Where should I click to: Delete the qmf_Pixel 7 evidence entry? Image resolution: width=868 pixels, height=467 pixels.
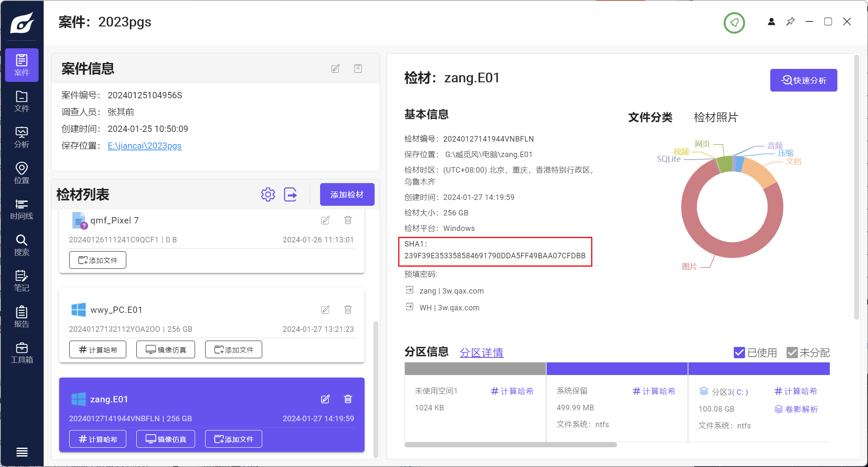[x=348, y=220]
